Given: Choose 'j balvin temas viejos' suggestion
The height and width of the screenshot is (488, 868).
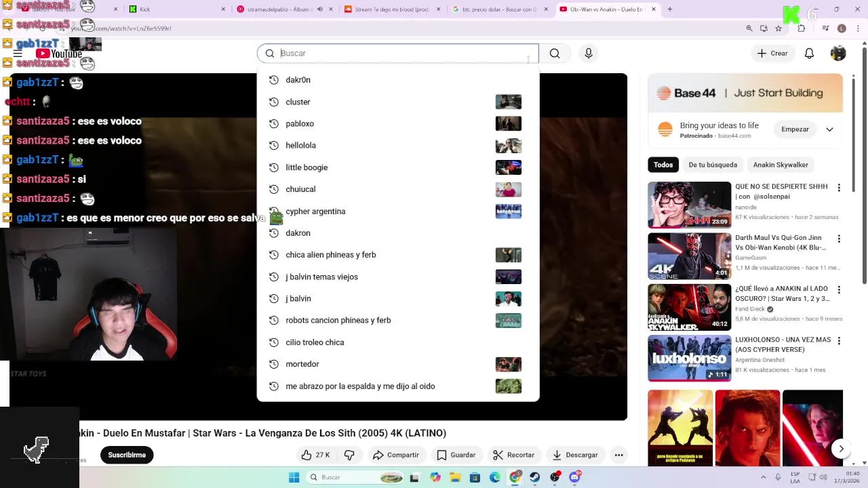Looking at the screenshot, I should (398, 277).
